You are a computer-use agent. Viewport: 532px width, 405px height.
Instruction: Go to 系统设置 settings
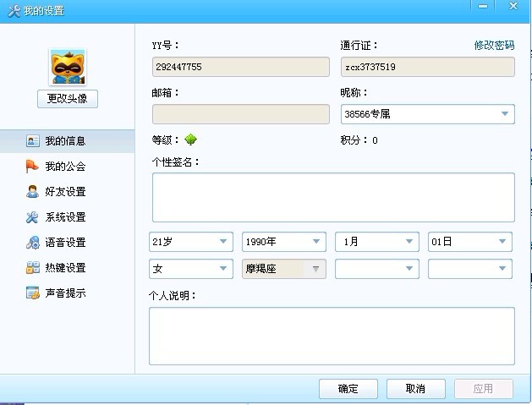(x=67, y=217)
